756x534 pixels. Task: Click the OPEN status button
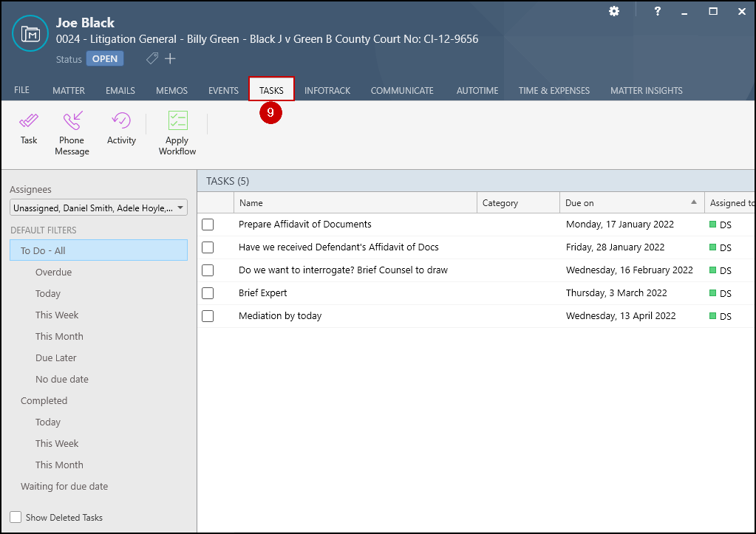[x=105, y=59]
